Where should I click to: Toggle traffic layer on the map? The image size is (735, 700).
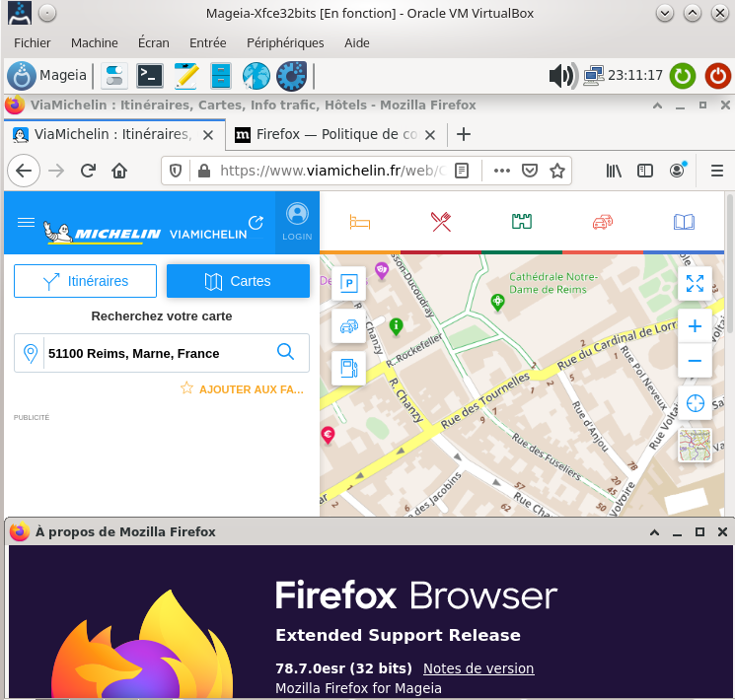coord(348,325)
